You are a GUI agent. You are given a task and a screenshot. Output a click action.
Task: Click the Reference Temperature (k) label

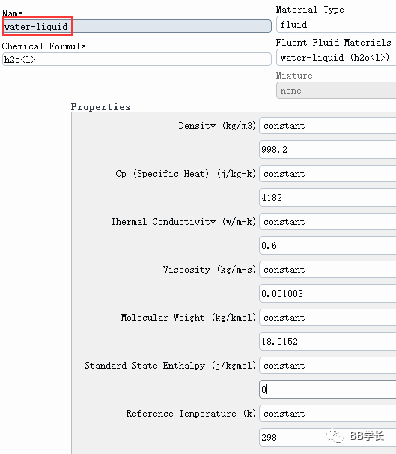pyautogui.click(x=191, y=414)
